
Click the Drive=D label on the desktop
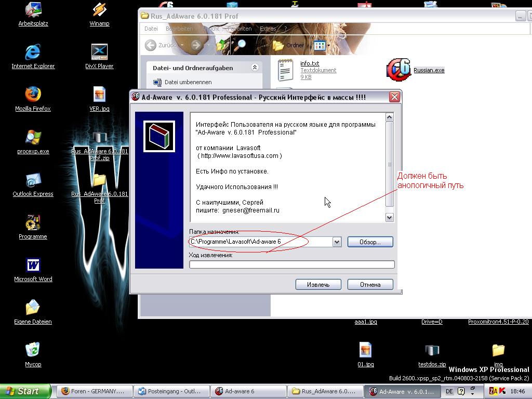432,322
